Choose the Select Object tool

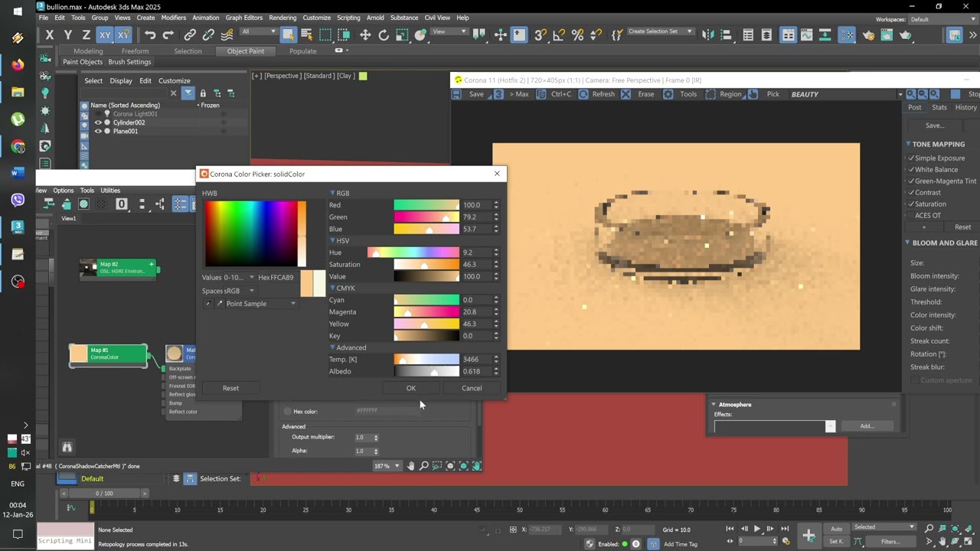pos(288,35)
